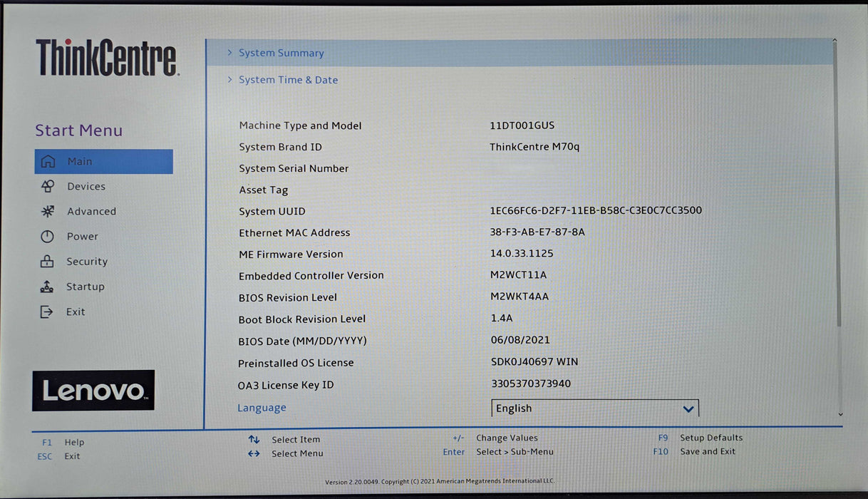The width and height of the screenshot is (868, 499).
Task: Click BIOS Revision value M2WKT4AA
Action: [520, 297]
